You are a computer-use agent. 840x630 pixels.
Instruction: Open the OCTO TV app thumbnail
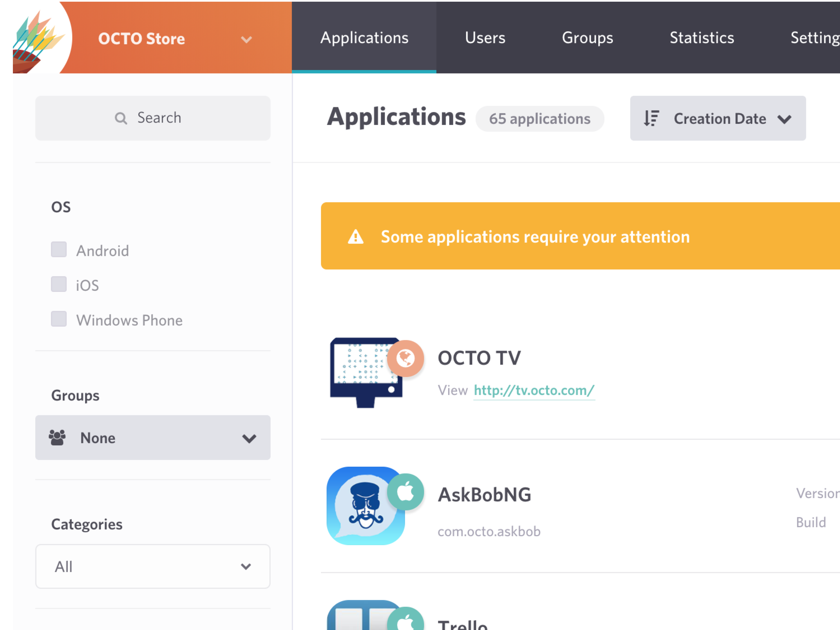(x=366, y=373)
